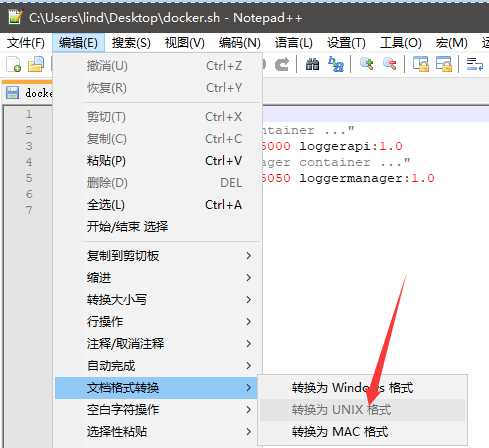Expand the 选择性粘贴 submenu
489x448 pixels.
157,432
